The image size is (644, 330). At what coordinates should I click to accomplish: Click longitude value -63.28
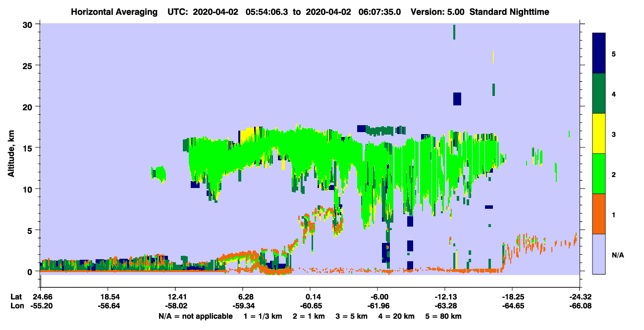(x=445, y=306)
